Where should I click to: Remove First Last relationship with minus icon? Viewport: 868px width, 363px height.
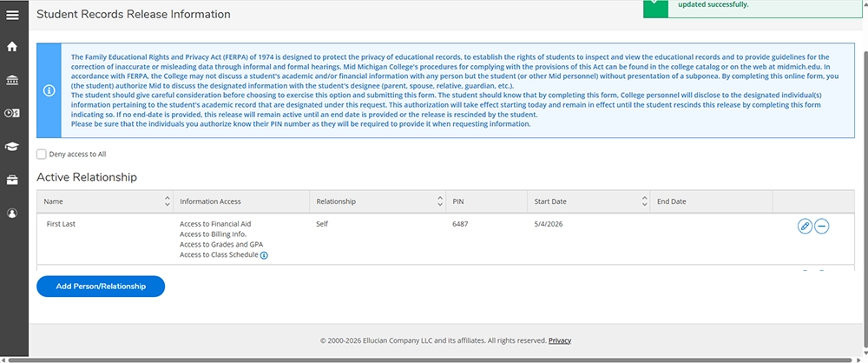point(821,226)
